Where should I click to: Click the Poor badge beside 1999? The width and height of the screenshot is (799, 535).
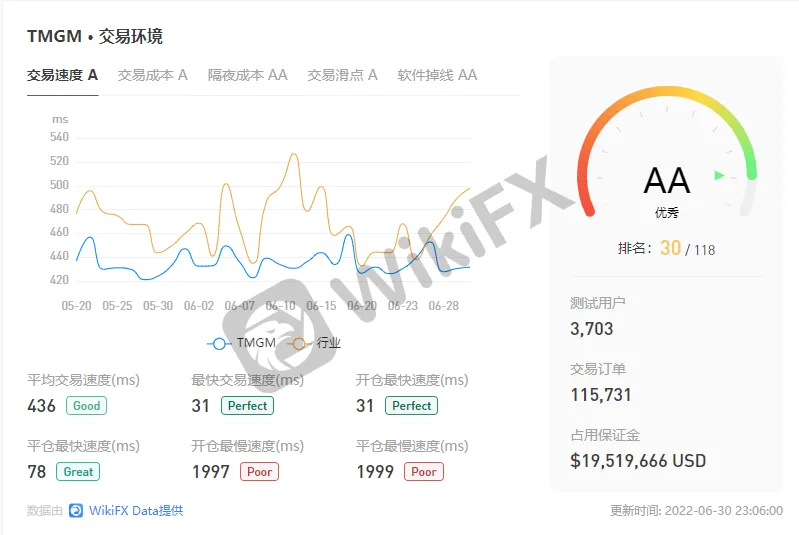(423, 472)
